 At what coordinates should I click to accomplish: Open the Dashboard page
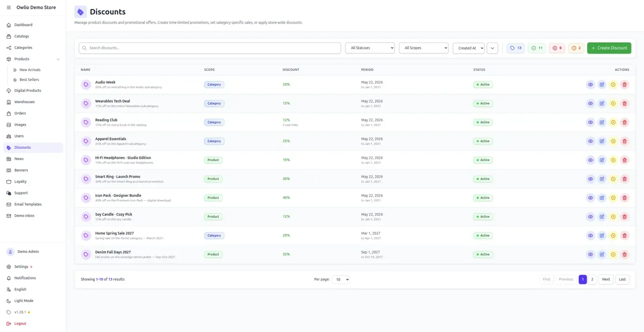tap(33, 25)
